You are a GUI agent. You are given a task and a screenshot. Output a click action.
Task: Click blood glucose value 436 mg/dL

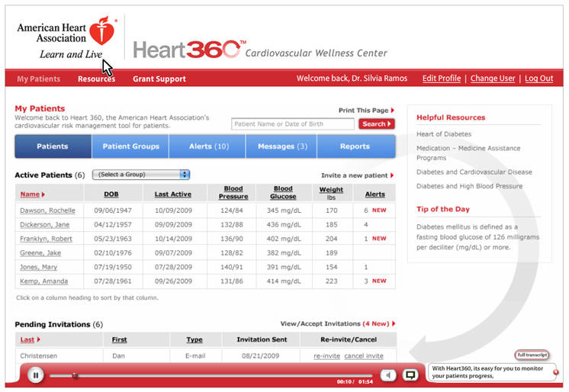coord(284,225)
